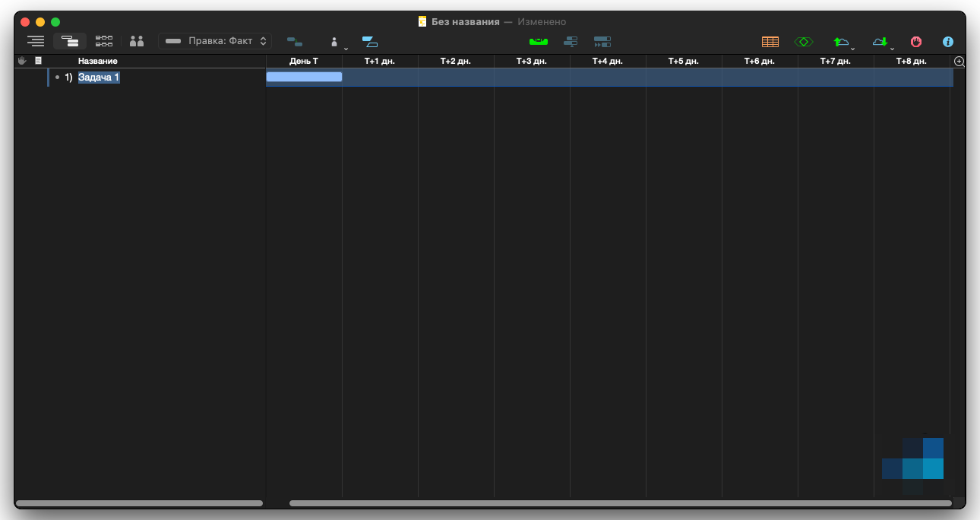980x520 pixels.
Task: Open the assign resource dropdown
Action: point(335,42)
